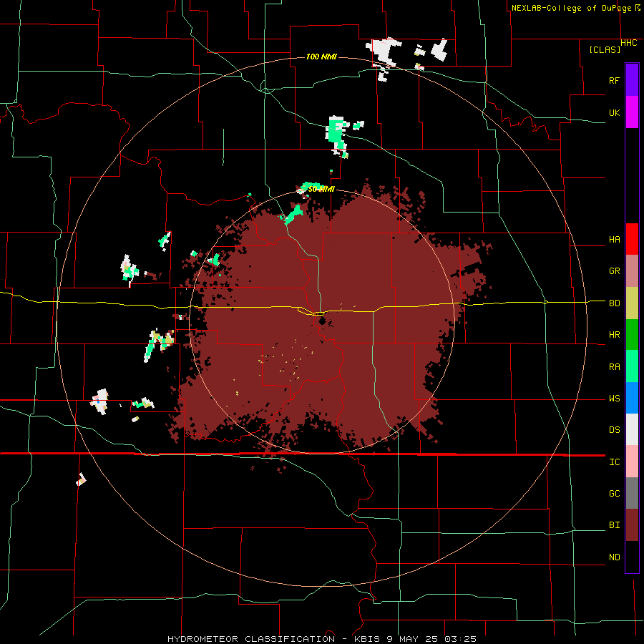The image size is (644, 644).
Task: Select the IC pink legend swatch
Action: tap(632, 462)
